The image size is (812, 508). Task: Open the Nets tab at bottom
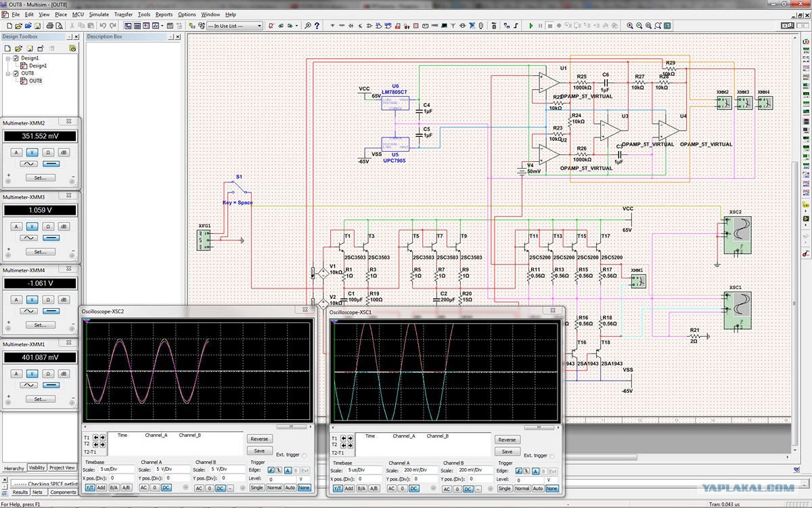coord(38,492)
